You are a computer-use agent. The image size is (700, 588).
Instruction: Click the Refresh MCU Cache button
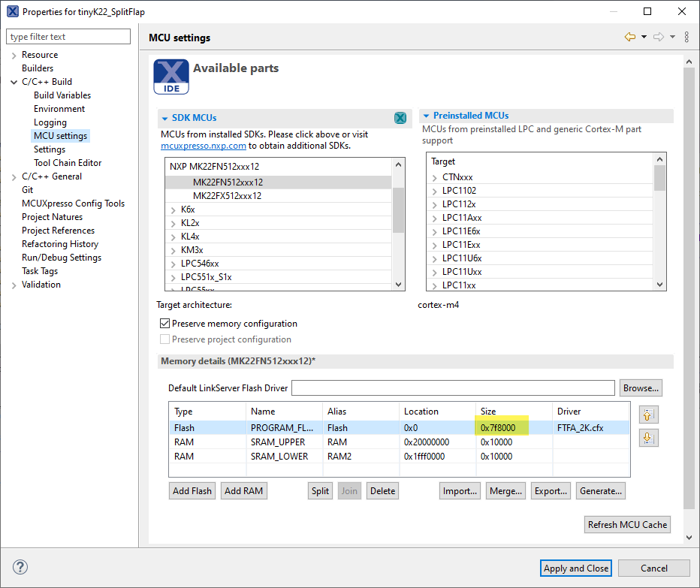pos(627,524)
